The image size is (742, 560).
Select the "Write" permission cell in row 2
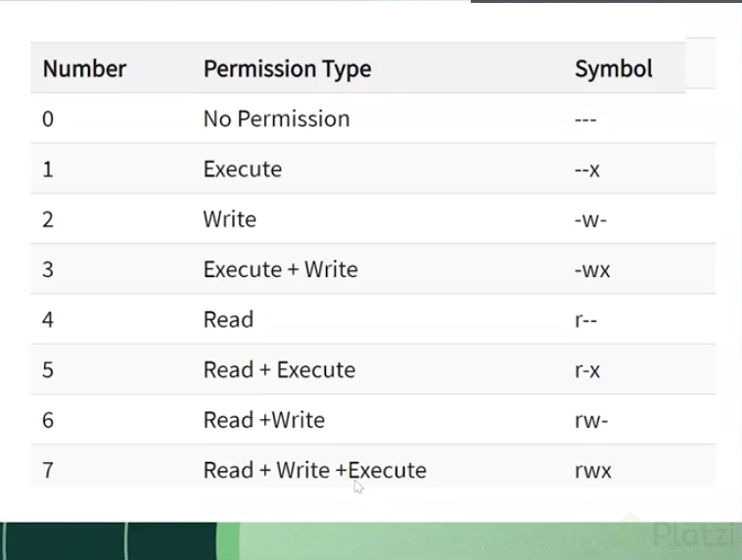pos(229,218)
